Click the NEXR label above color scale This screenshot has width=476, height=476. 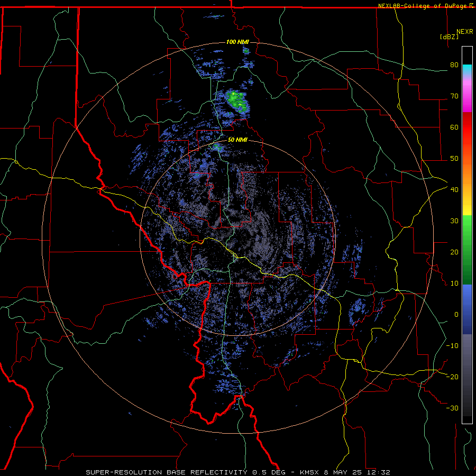(464, 32)
